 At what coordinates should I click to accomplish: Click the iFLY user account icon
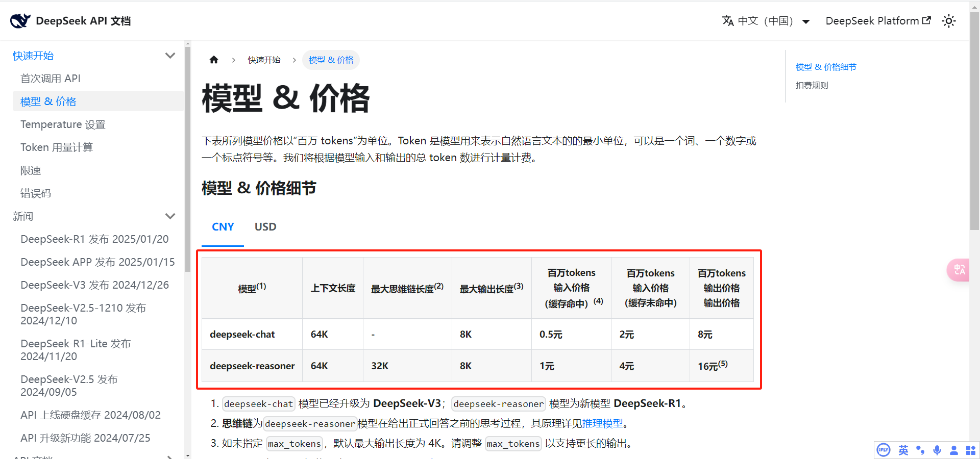tap(953, 450)
